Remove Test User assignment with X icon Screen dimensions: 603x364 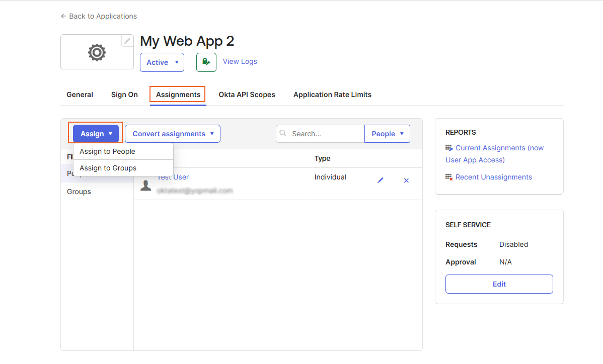point(406,180)
